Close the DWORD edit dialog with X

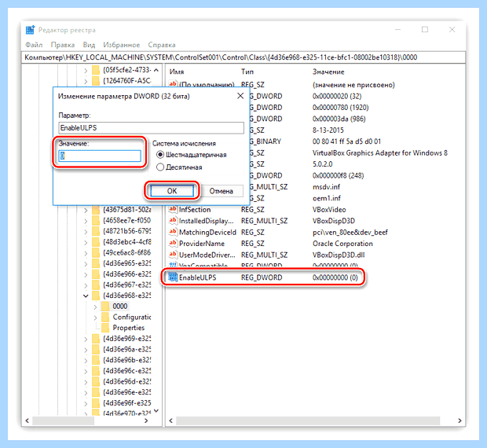pos(240,96)
